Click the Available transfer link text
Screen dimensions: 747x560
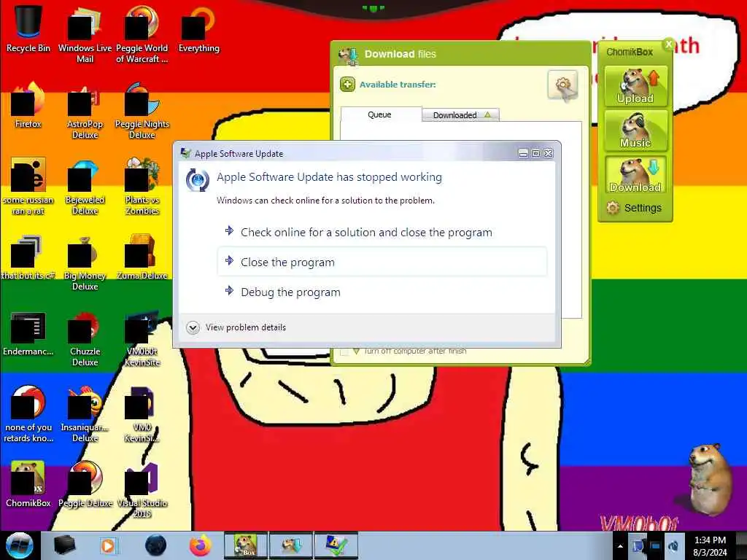pyautogui.click(x=398, y=85)
